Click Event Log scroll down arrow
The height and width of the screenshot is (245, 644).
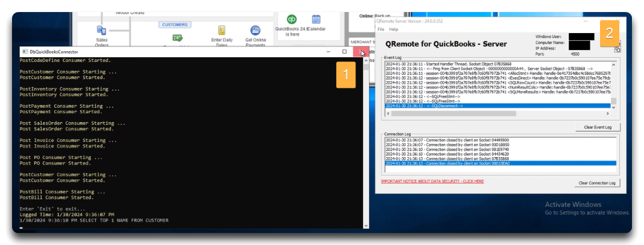[614, 107]
